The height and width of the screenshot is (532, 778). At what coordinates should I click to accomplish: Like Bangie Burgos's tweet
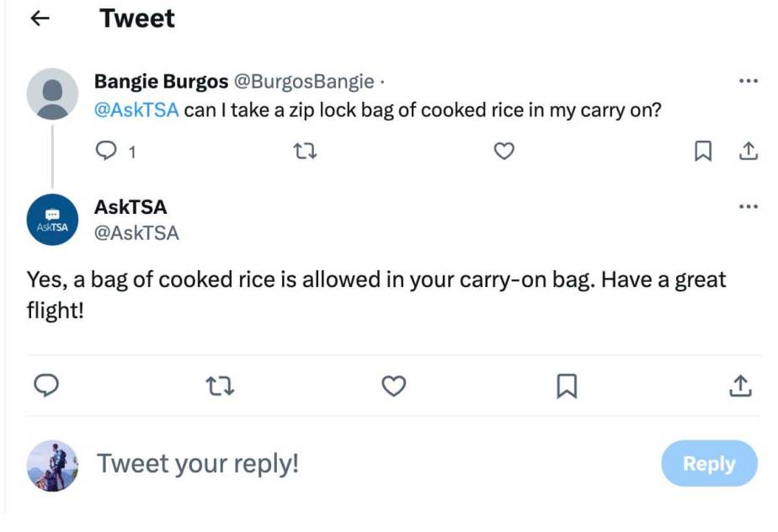(x=504, y=151)
